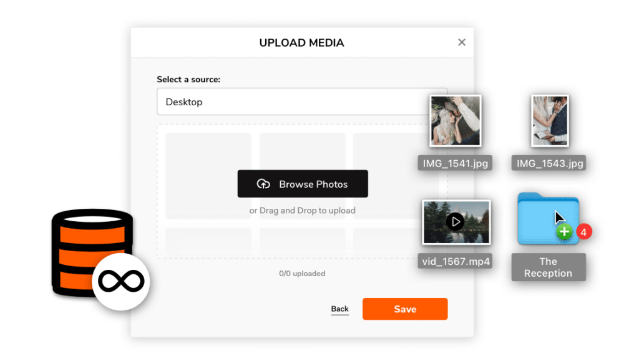The image size is (639, 364).
Task: Click the Back link
Action: 339,308
